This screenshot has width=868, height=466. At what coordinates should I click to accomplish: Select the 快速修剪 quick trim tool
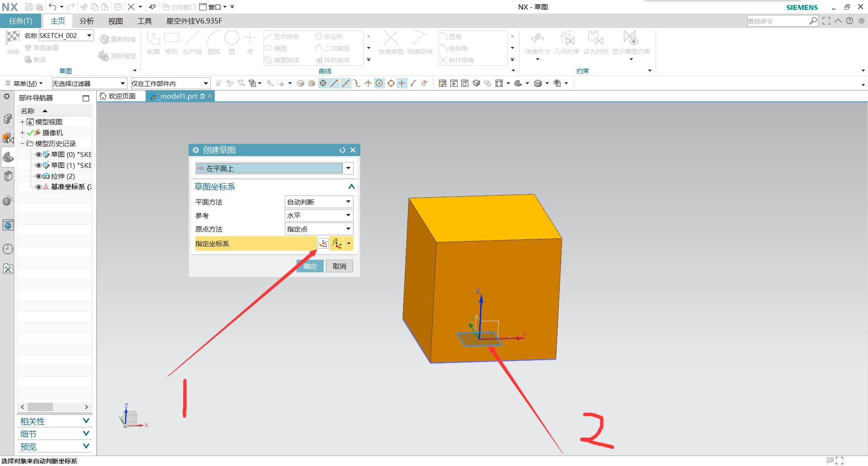pyautogui.click(x=391, y=38)
